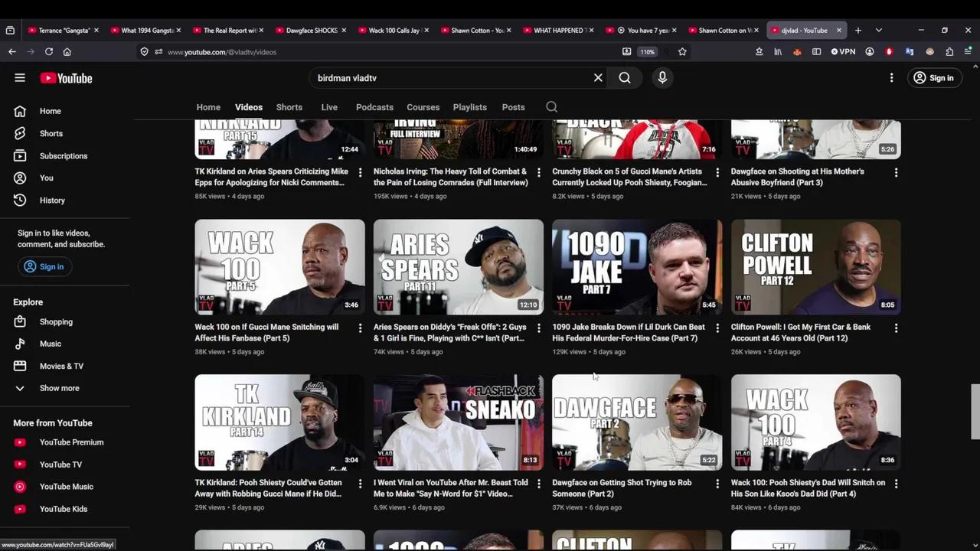
Task: Open YouTube settings three-dot menu
Action: 891,78
